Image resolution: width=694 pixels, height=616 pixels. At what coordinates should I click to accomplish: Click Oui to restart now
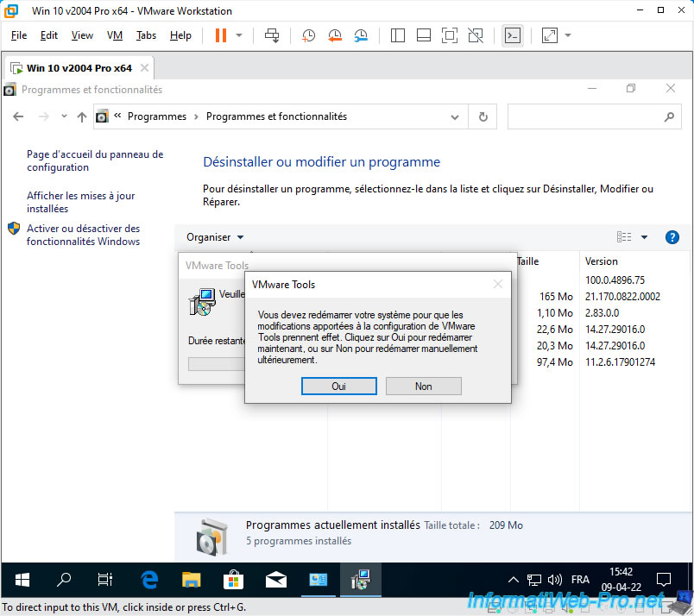pyautogui.click(x=338, y=387)
